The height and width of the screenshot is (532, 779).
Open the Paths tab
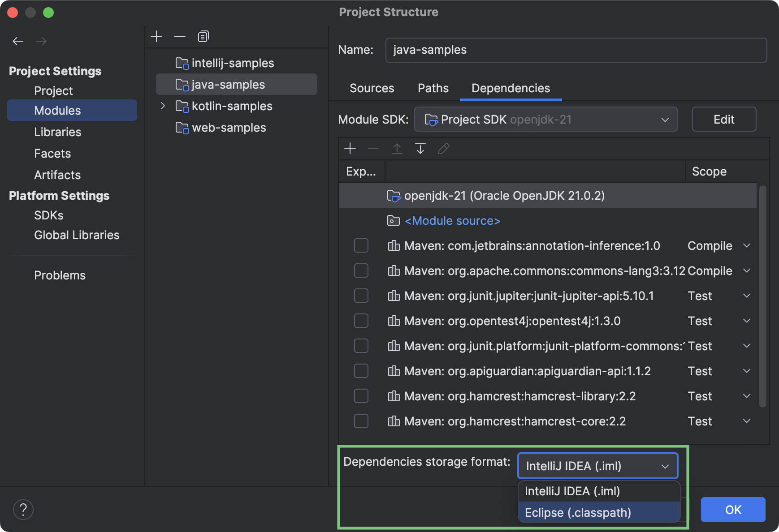pyautogui.click(x=433, y=88)
